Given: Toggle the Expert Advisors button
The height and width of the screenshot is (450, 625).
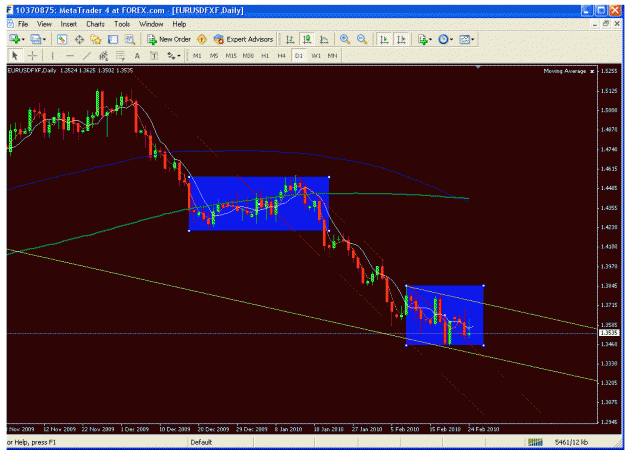Looking at the screenshot, I should (244, 39).
